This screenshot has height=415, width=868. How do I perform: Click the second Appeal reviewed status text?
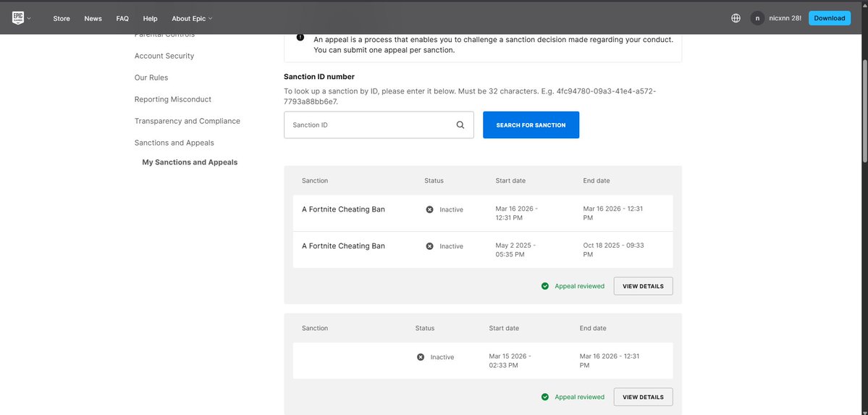[580, 397]
